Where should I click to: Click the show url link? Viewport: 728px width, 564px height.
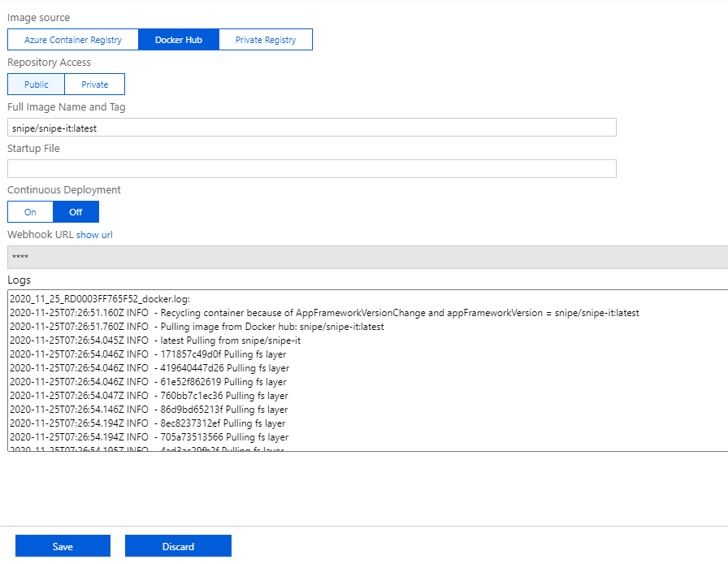point(94,235)
